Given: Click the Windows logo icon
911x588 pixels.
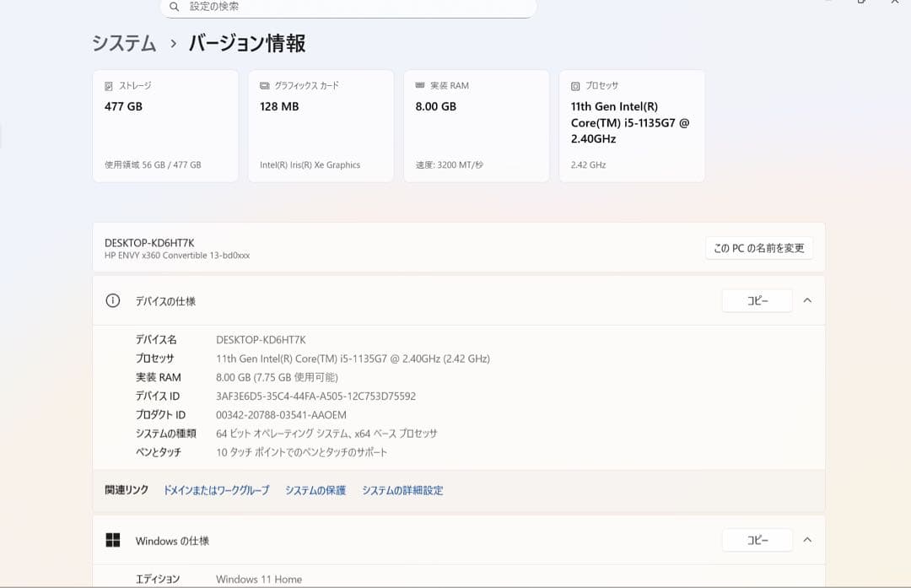Looking at the screenshot, I should [x=113, y=541].
